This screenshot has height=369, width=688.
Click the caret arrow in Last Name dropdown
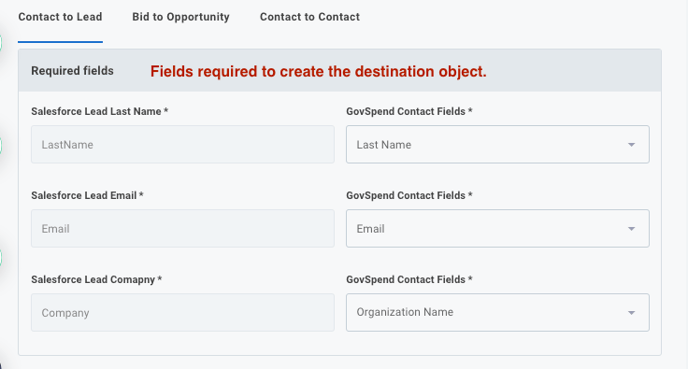(631, 145)
